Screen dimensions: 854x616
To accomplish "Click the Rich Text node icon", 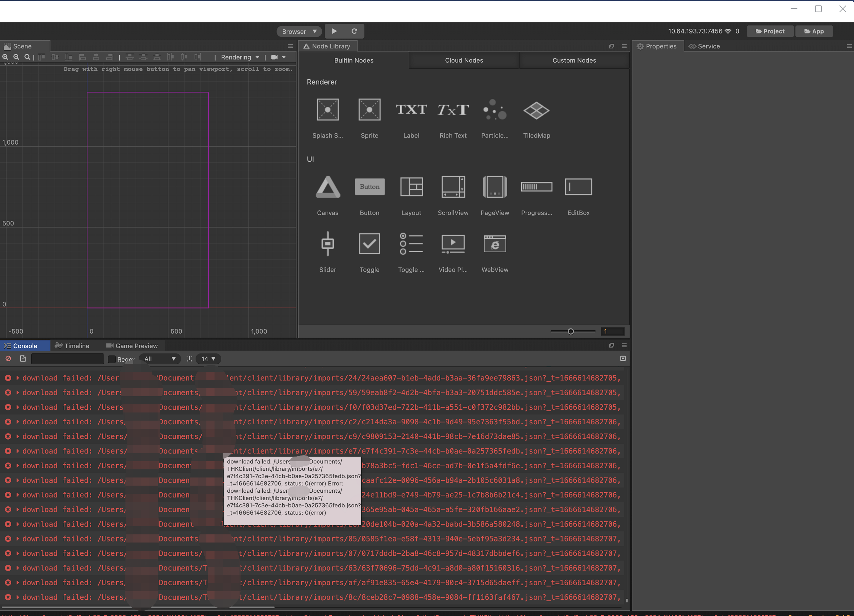I will (453, 110).
